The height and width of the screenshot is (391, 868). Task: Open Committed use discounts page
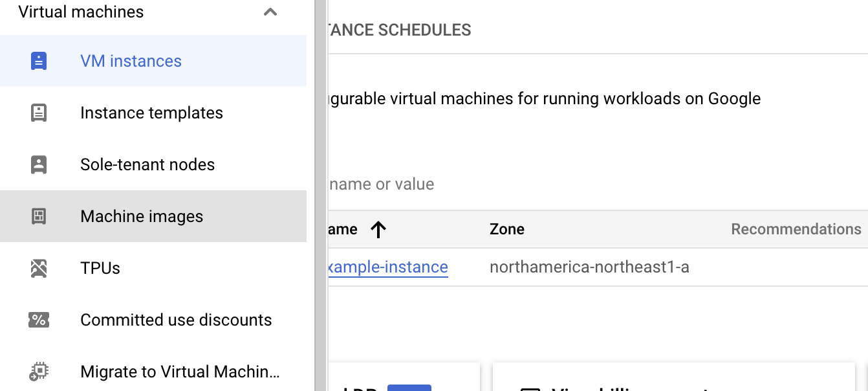point(176,320)
